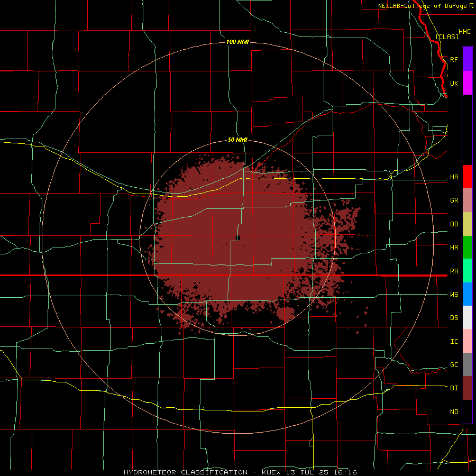Click the HA legend label
The width and height of the screenshot is (476, 476).
454,177
